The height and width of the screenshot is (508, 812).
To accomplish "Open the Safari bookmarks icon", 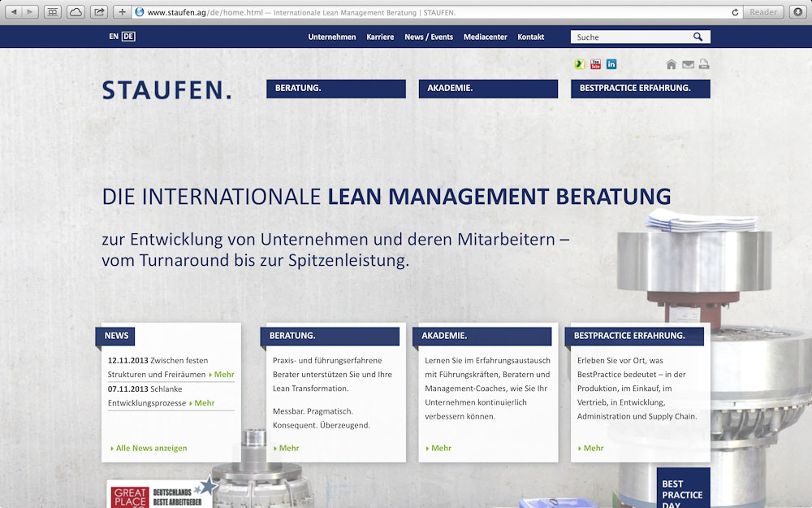I will point(52,12).
